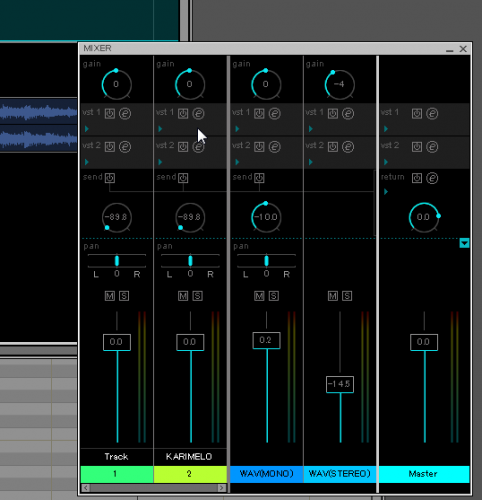The height and width of the screenshot is (500, 482).
Task: Open vst 1 editor on KARIMELO channel
Action: click(198, 114)
